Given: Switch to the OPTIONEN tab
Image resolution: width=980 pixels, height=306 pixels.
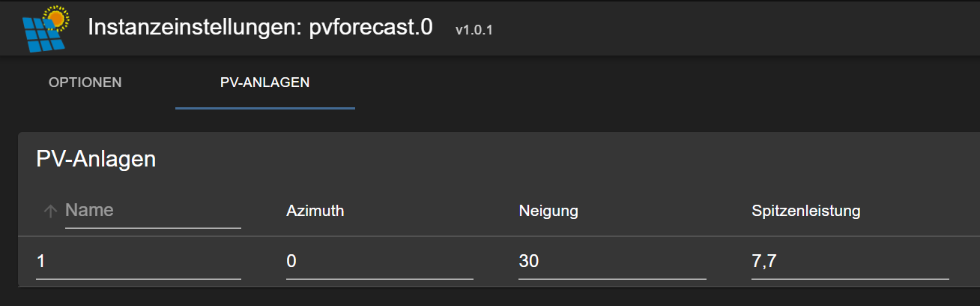Looking at the screenshot, I should 85,82.
